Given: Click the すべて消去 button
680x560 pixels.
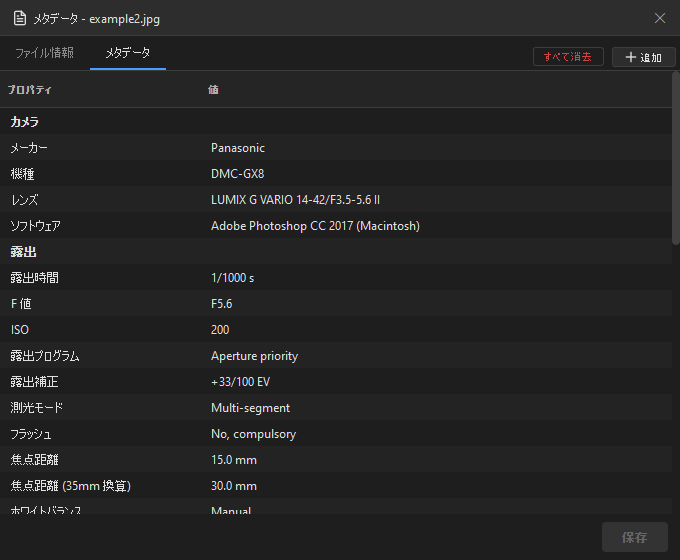Looking at the screenshot, I should click(568, 57).
